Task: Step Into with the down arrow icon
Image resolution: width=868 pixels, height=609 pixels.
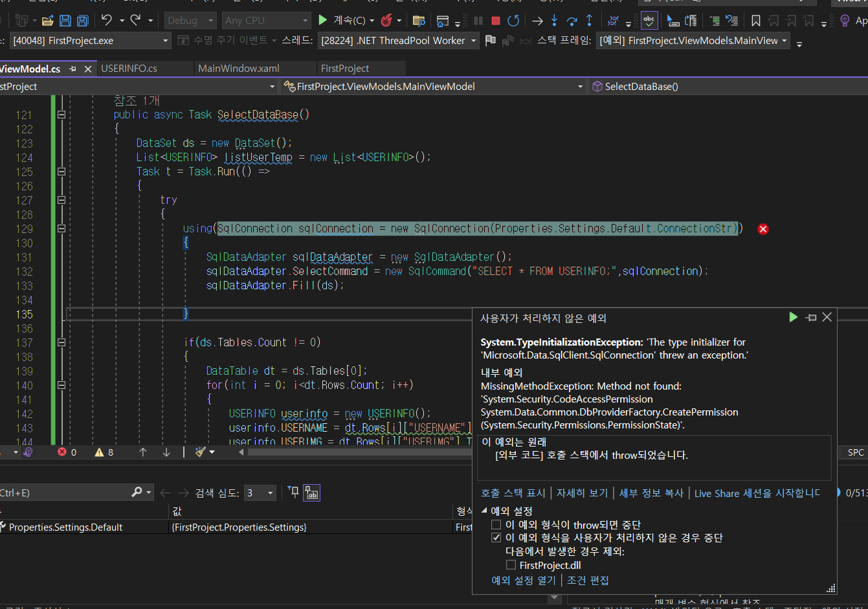Action: (x=554, y=21)
